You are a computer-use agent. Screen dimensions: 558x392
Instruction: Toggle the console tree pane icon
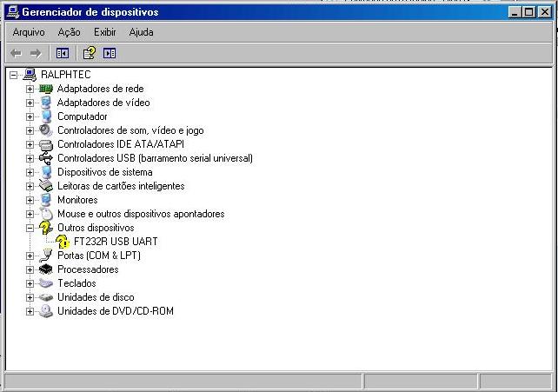click(x=63, y=53)
